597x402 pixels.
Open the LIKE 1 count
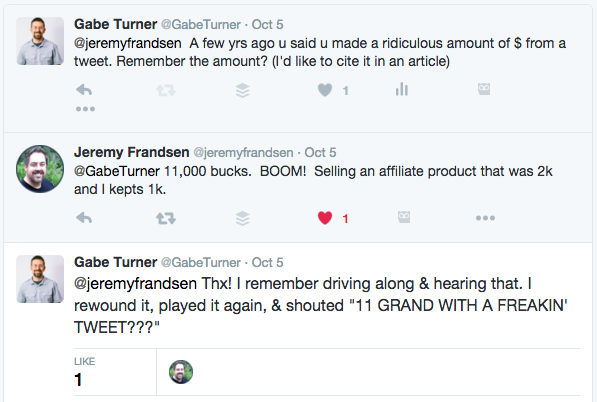tap(85, 372)
